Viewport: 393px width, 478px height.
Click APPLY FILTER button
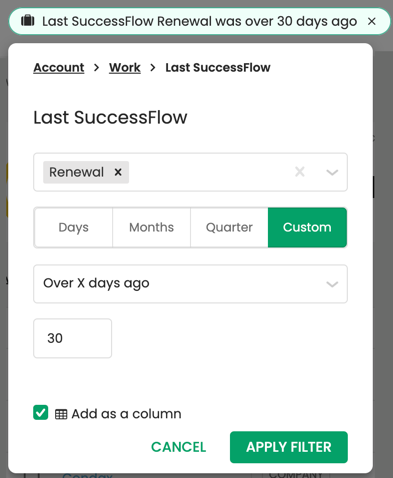(x=289, y=447)
